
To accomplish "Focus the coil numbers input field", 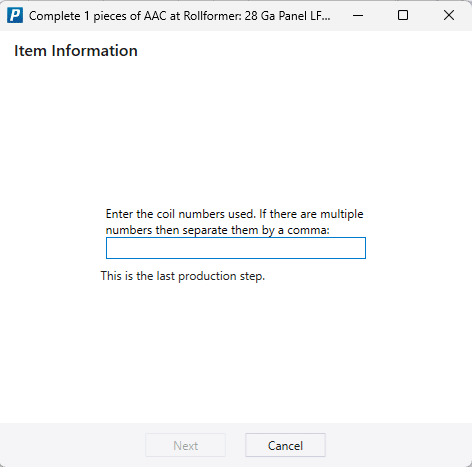I will coord(236,248).
